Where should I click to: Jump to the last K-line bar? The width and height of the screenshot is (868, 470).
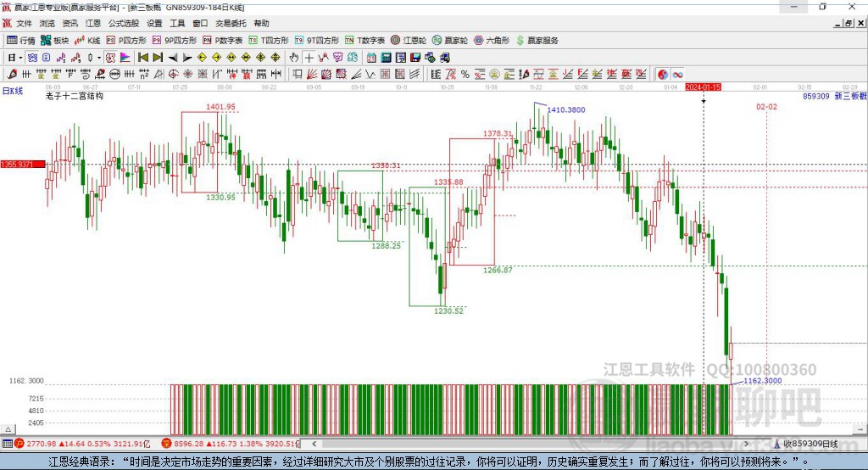click(x=158, y=58)
